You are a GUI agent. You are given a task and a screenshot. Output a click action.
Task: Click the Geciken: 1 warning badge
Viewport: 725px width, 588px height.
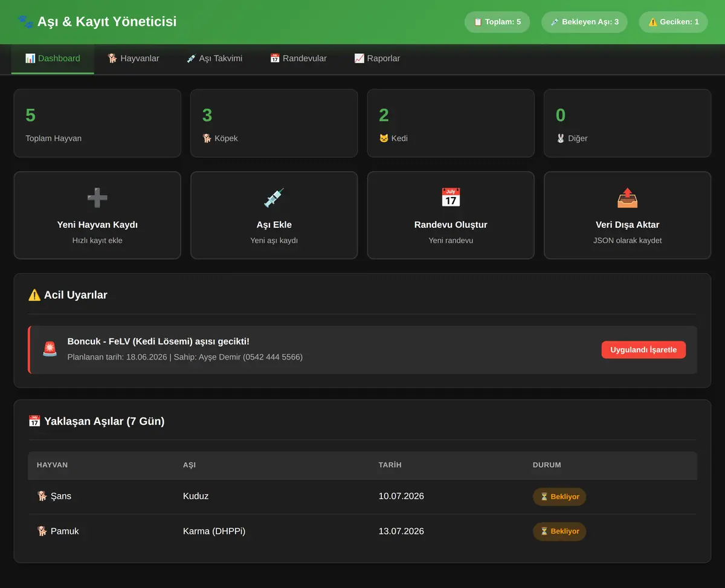coord(673,22)
